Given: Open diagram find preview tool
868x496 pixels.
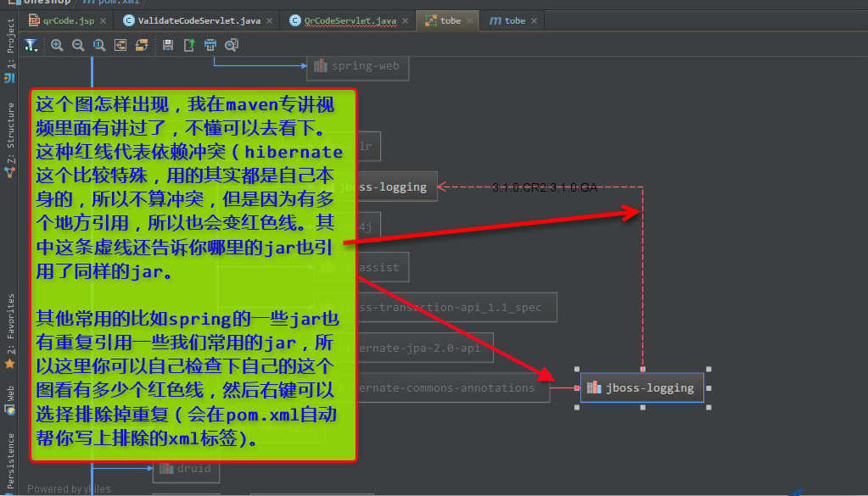Looking at the screenshot, I should coord(231,45).
